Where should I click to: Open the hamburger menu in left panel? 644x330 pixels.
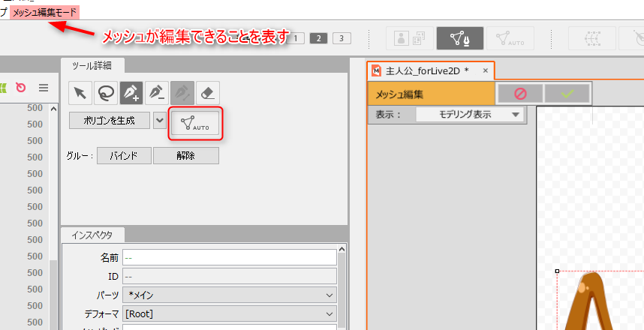[44, 88]
